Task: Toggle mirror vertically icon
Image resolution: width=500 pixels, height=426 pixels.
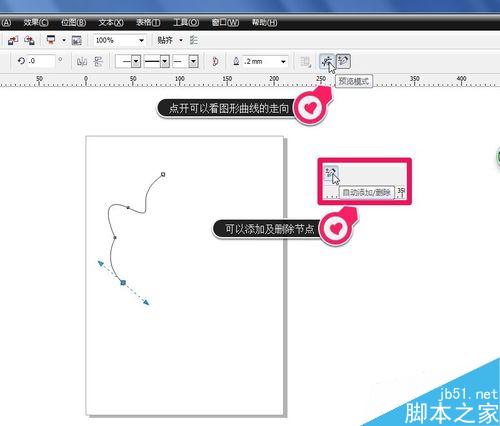Action: (98, 61)
